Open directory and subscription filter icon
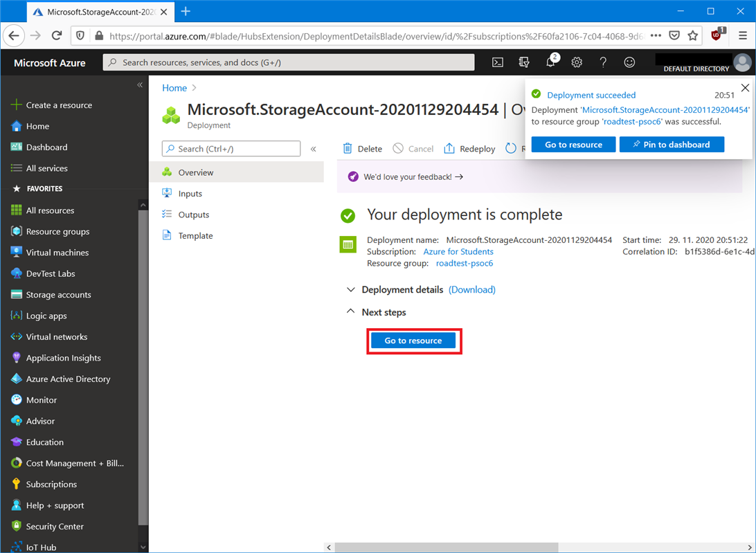 [524, 62]
